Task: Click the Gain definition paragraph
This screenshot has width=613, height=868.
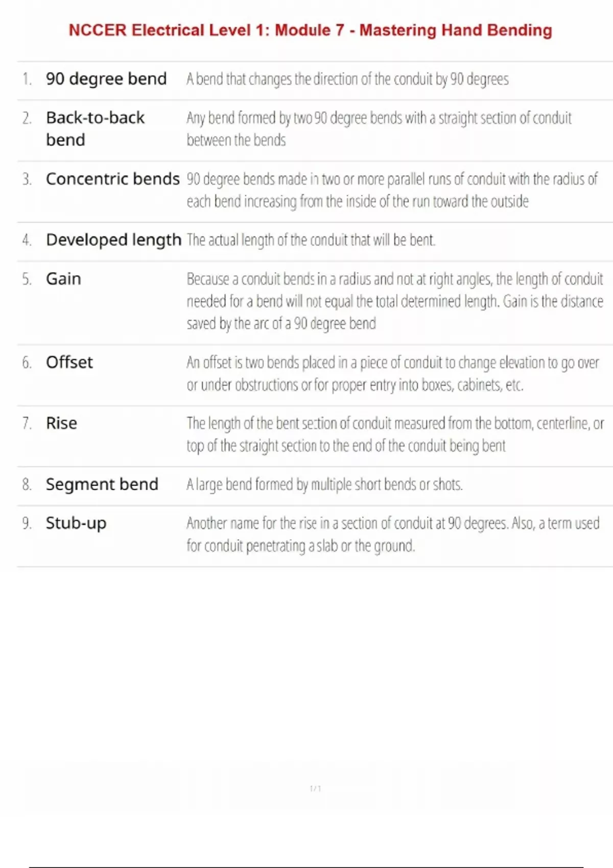Action: click(394, 301)
